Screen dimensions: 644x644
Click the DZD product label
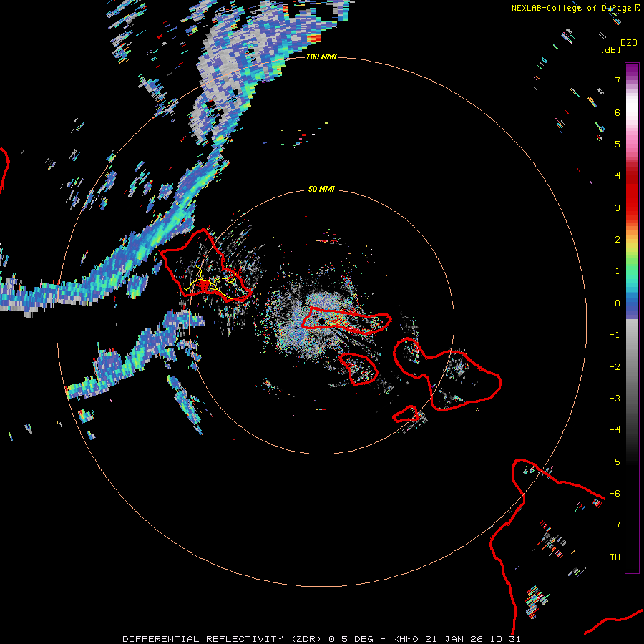629,43
